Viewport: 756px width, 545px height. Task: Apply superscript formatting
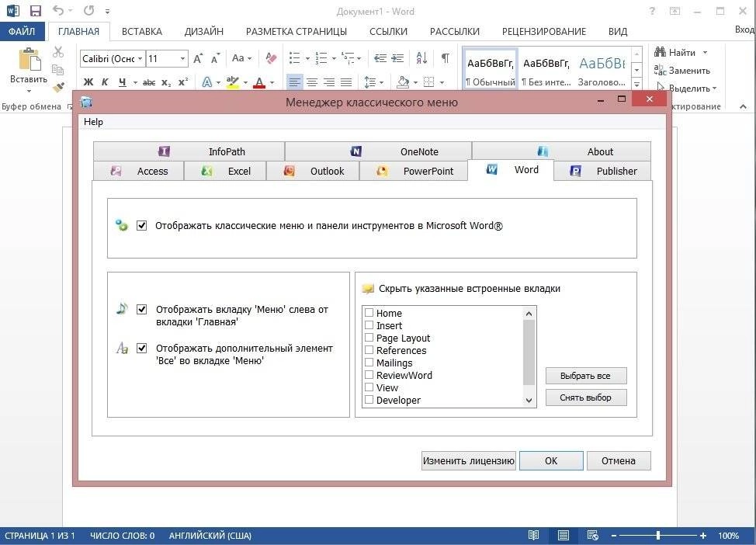(182, 82)
